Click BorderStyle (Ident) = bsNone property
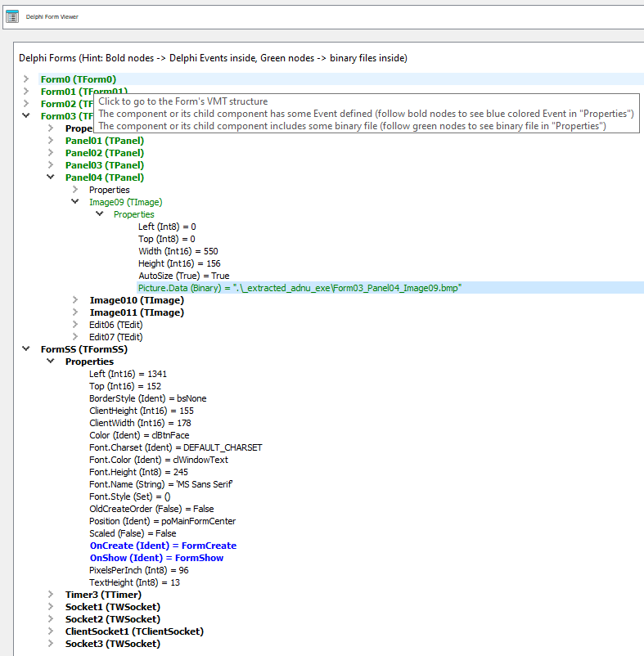 click(148, 398)
